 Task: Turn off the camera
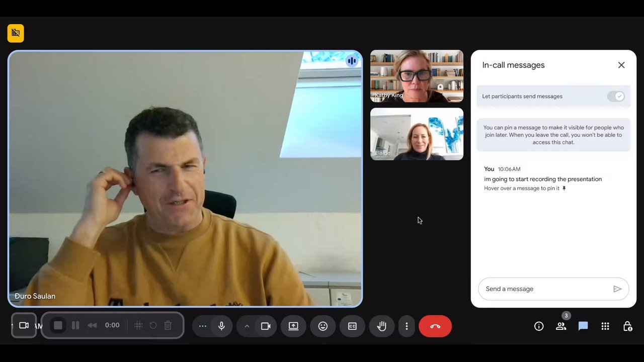tap(266, 326)
